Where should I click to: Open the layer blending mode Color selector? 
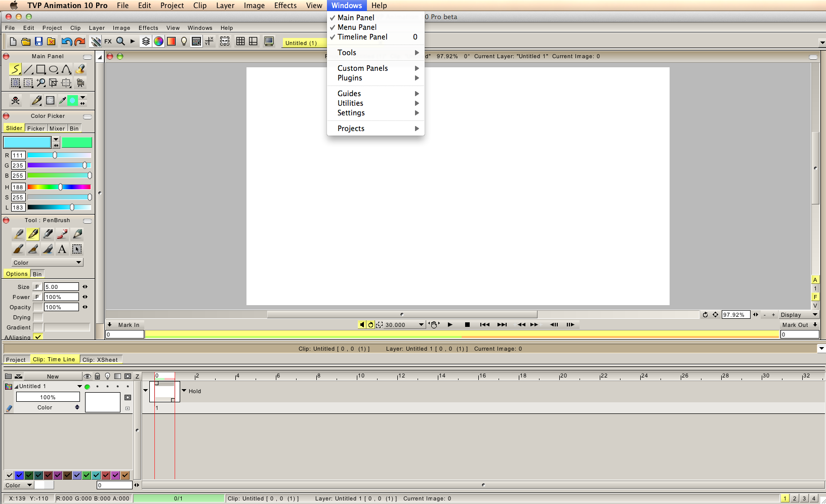(48, 407)
